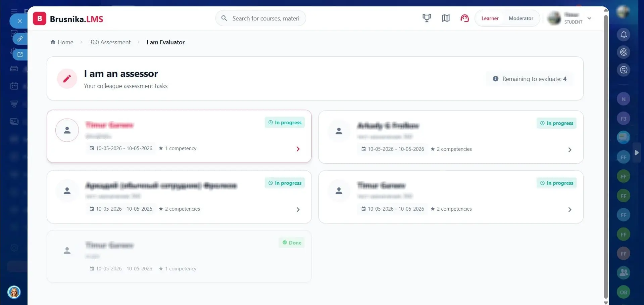Screen dimensions: 644x305
Task: Click the Remaining to evaluate: 4 label
Action: pos(534,79)
